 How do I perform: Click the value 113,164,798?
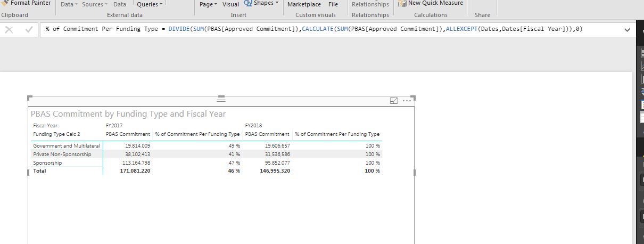coord(136,163)
